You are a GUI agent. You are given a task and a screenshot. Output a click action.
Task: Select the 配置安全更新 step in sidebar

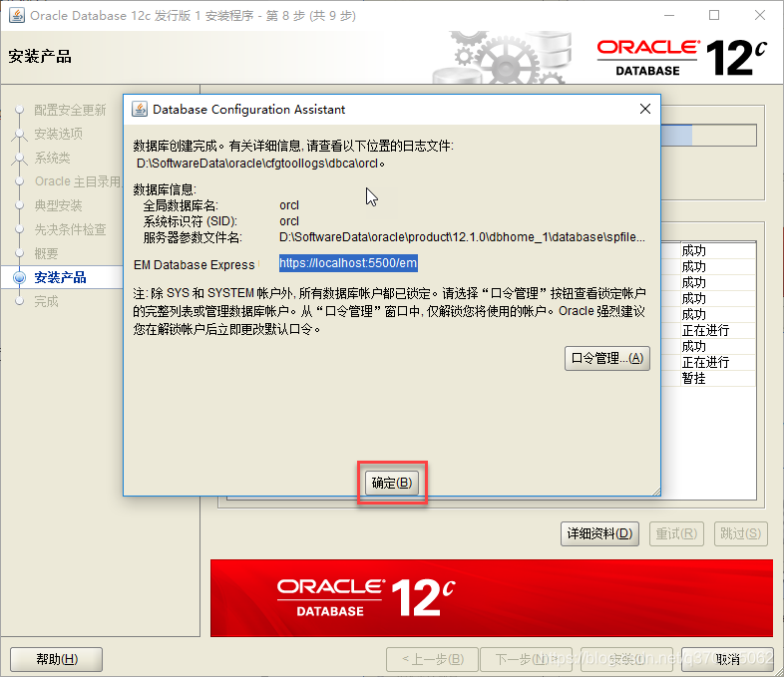pyautogui.click(x=70, y=110)
